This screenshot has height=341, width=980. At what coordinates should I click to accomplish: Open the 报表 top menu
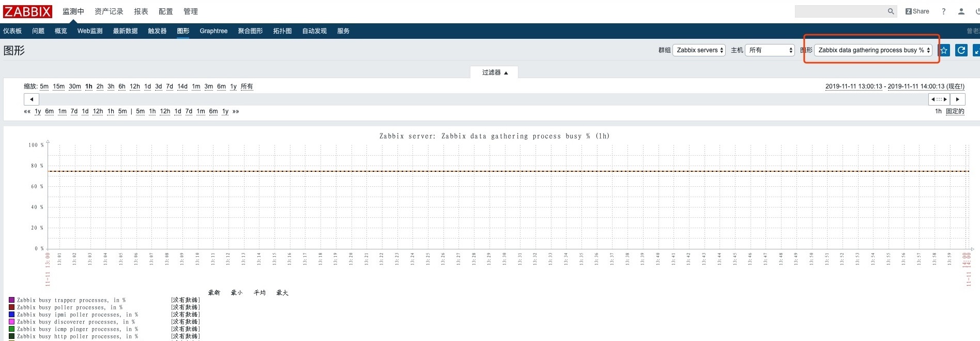[x=141, y=11]
